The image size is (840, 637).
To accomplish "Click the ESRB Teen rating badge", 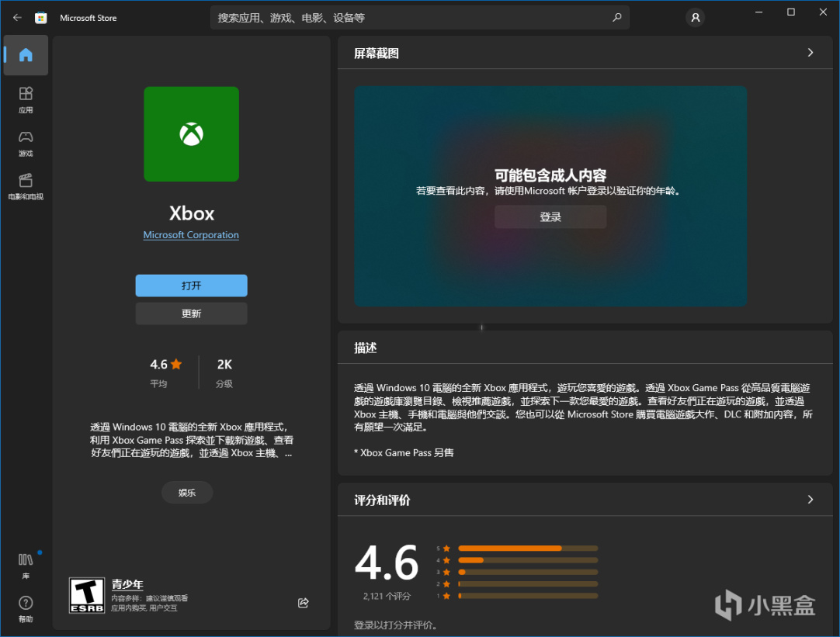I will 87,594.
